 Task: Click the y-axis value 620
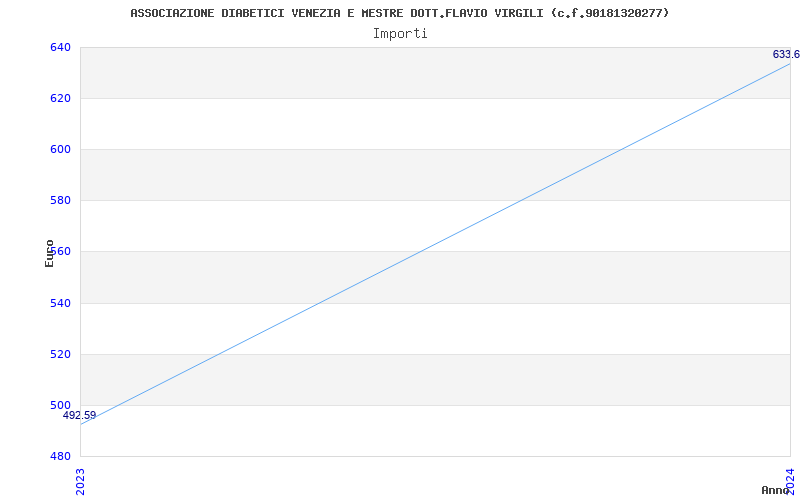(60, 98)
